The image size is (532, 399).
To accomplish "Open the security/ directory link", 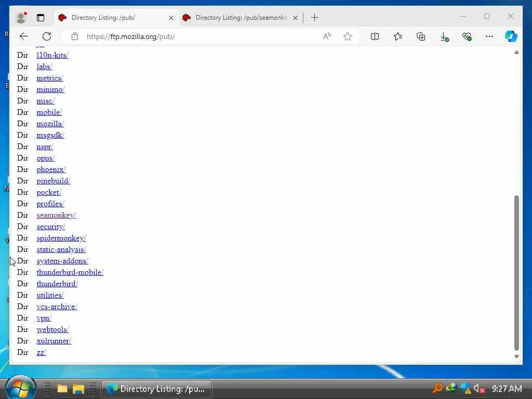I will [x=51, y=227].
